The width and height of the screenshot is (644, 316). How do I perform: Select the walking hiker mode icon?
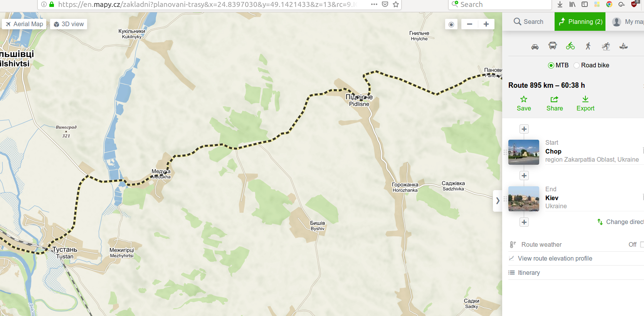click(x=588, y=46)
